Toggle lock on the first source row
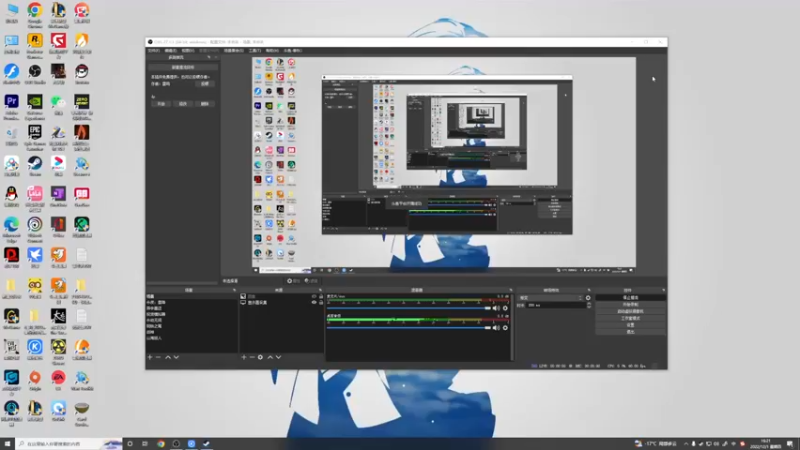The width and height of the screenshot is (800, 450). click(321, 296)
